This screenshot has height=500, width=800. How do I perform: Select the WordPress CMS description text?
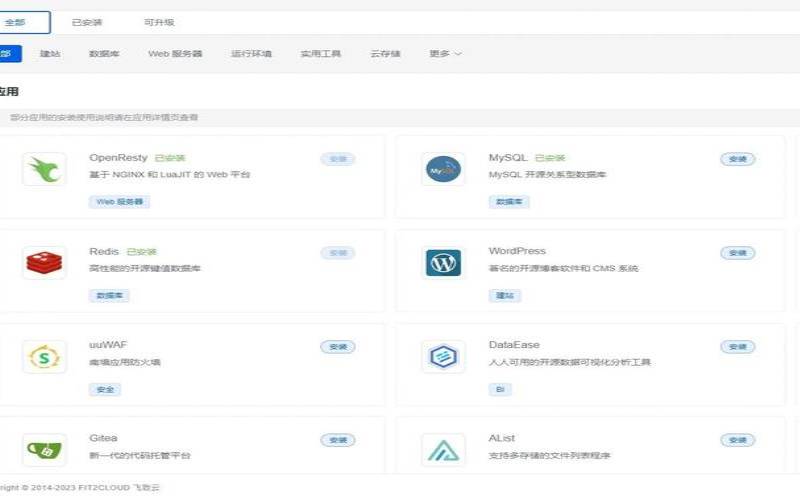tap(563, 268)
